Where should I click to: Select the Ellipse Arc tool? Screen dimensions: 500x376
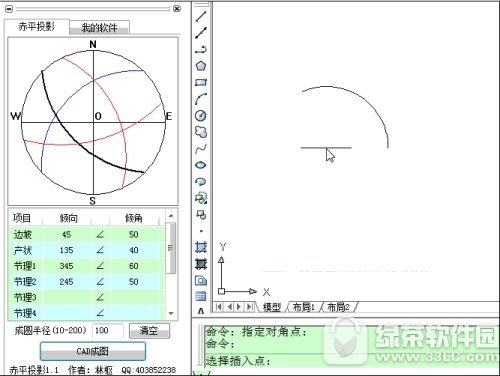[201, 182]
